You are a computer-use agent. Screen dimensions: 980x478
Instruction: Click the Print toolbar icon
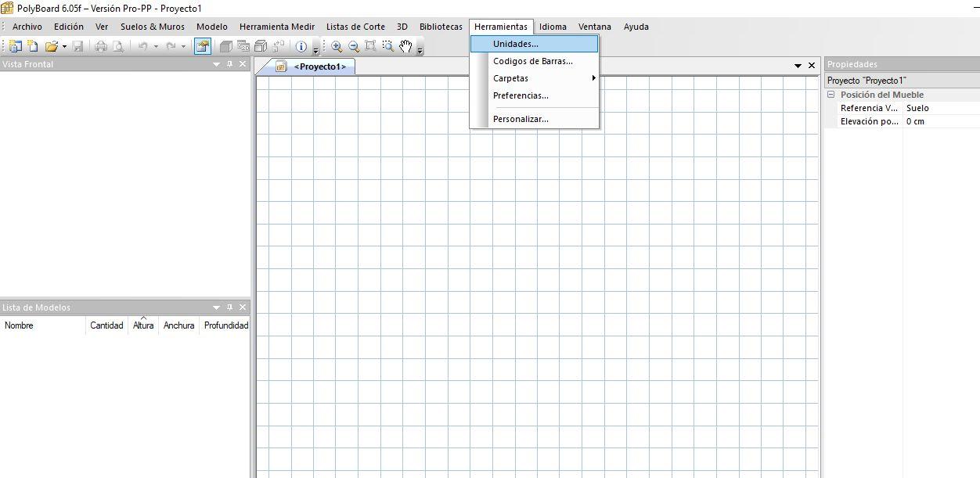tap(101, 46)
